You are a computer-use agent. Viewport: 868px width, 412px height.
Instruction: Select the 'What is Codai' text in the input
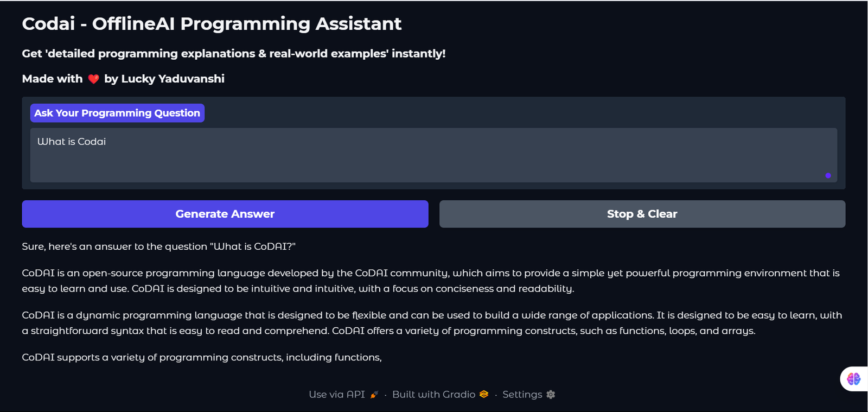point(72,141)
